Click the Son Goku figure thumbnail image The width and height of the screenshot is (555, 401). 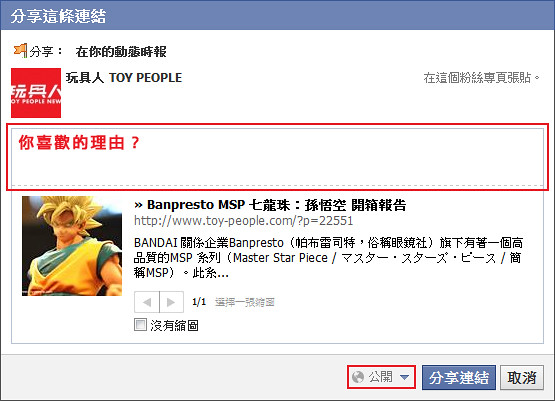pos(72,246)
